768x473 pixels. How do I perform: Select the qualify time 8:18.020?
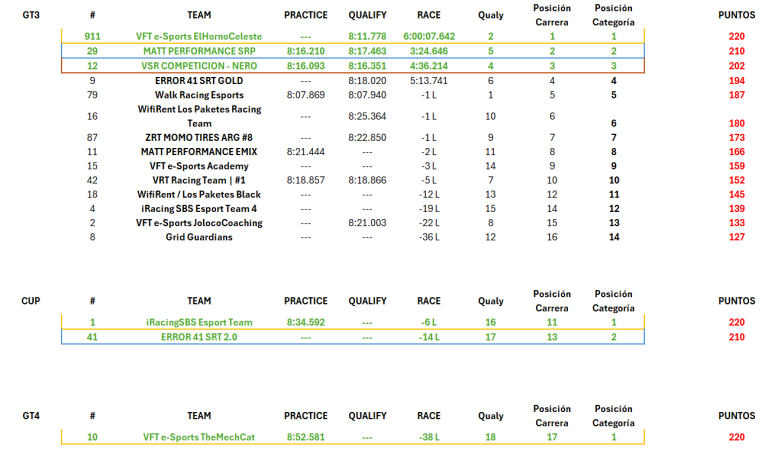point(367,80)
